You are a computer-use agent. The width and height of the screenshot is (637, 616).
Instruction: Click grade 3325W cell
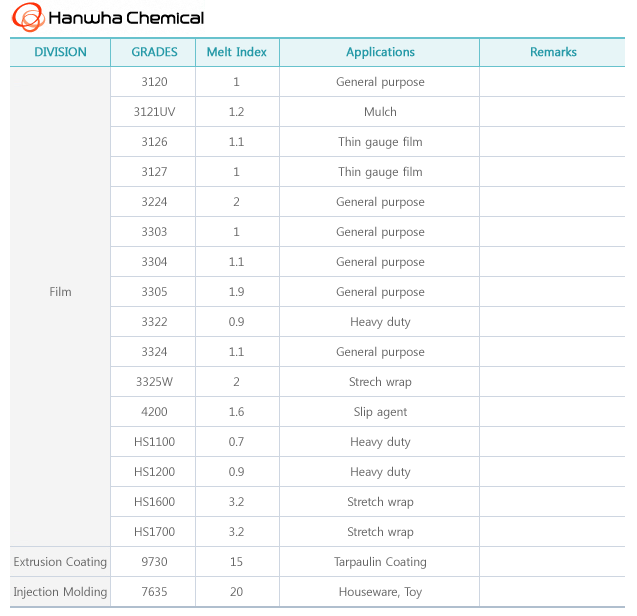154,382
